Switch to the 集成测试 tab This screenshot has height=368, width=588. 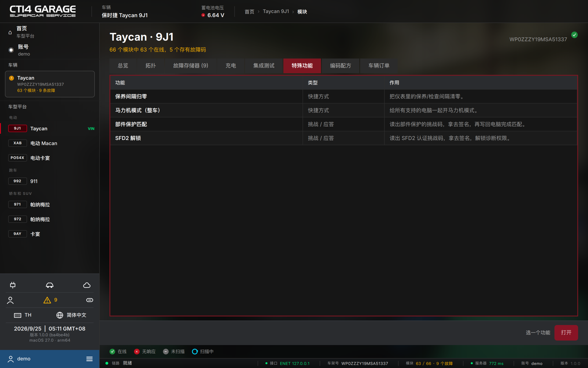point(263,66)
